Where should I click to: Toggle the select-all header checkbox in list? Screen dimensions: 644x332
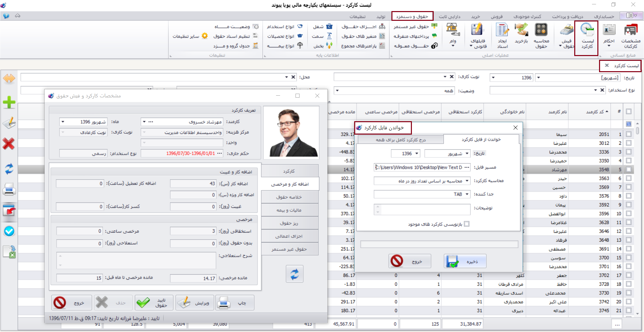(x=629, y=111)
